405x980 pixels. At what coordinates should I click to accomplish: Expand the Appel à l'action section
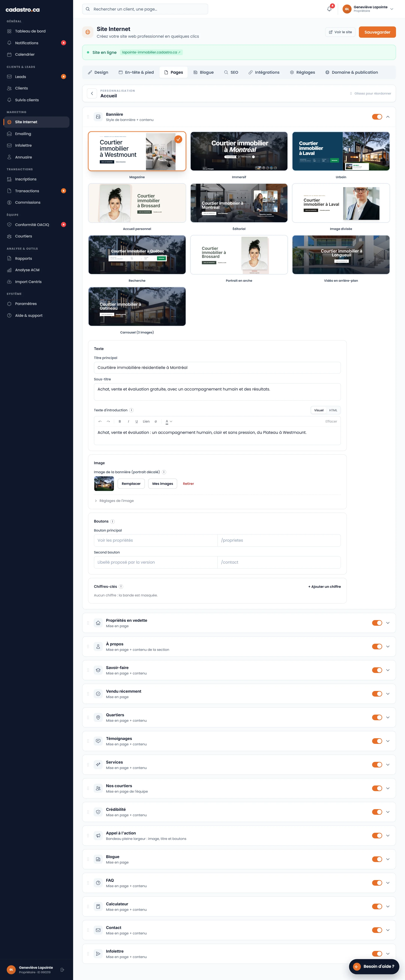(x=388, y=835)
